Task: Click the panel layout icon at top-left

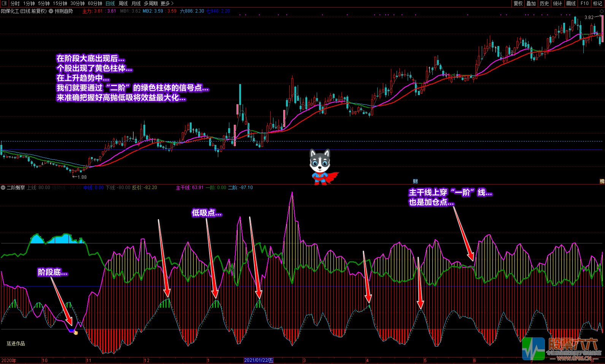Action: coord(4,3)
